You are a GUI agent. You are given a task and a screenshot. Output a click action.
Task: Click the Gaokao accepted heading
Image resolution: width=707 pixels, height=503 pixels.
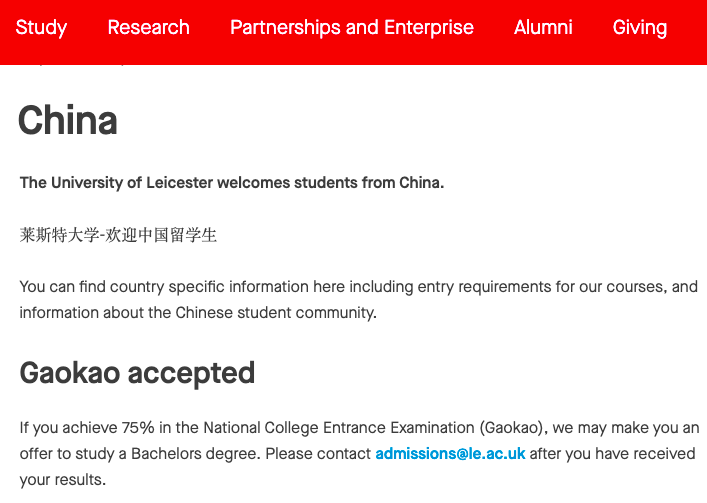(137, 374)
